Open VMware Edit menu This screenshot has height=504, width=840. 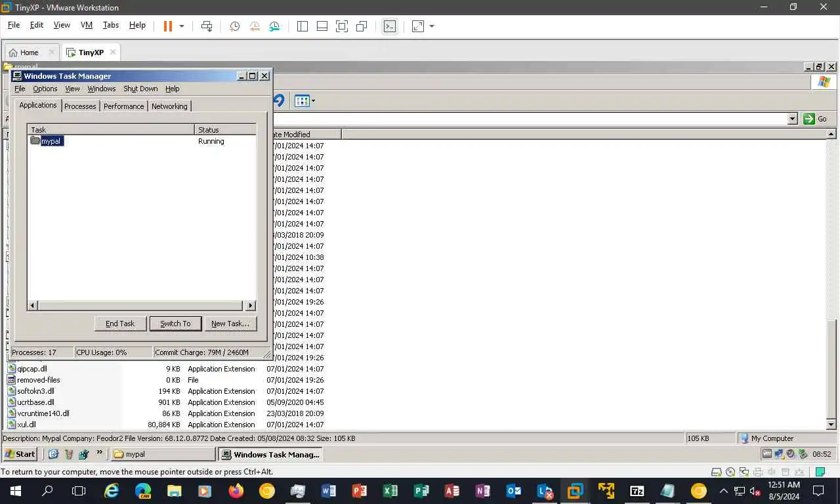coord(37,25)
